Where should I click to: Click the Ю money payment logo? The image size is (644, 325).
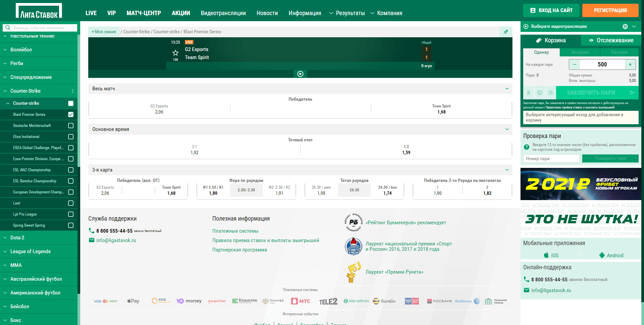(x=189, y=301)
